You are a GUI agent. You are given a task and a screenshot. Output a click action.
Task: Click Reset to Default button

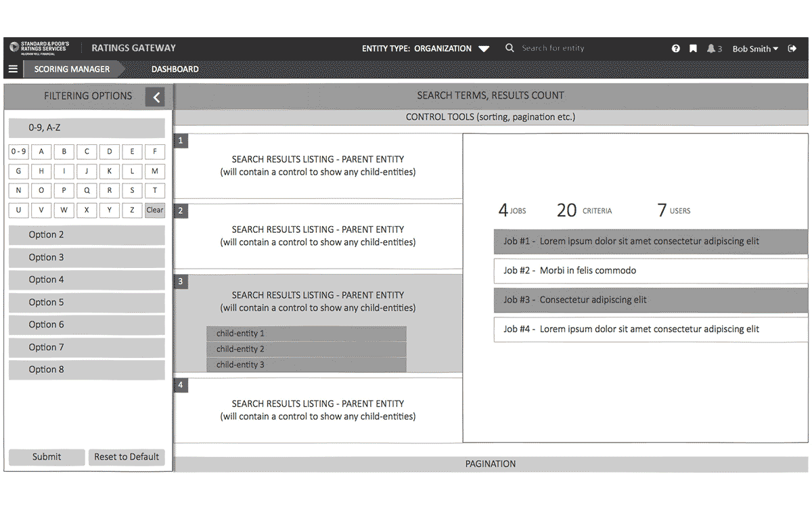(127, 457)
